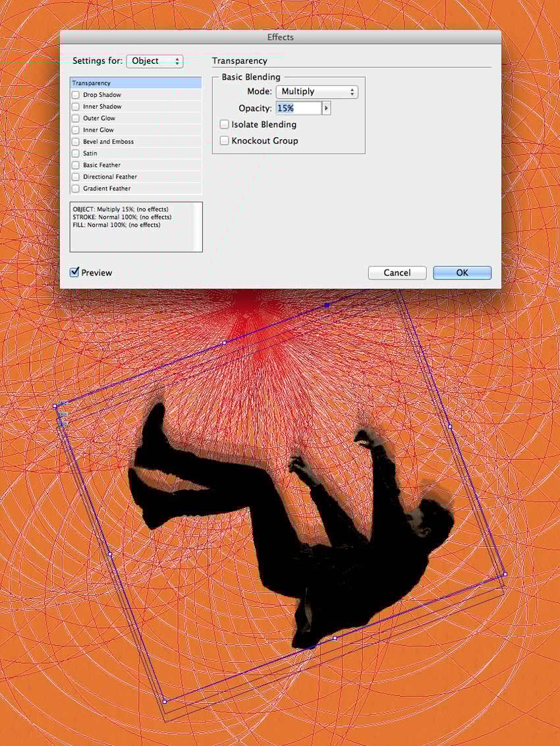Viewport: 560px width, 746px height.
Task: Select the Gradient Feather label
Action: 107,188
